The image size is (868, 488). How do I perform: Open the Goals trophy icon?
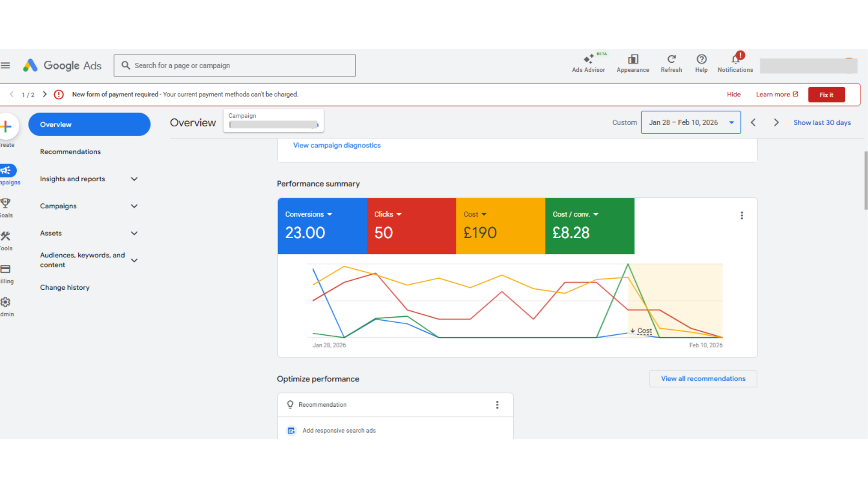5,203
